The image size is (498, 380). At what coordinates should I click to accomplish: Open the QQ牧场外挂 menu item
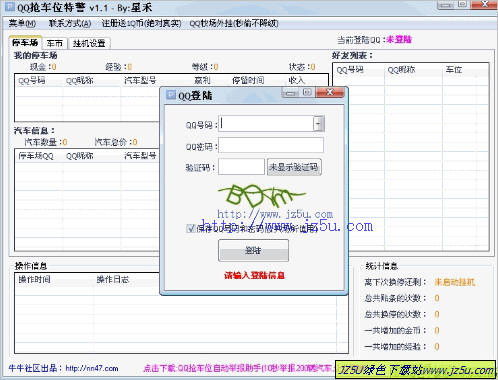234,23
